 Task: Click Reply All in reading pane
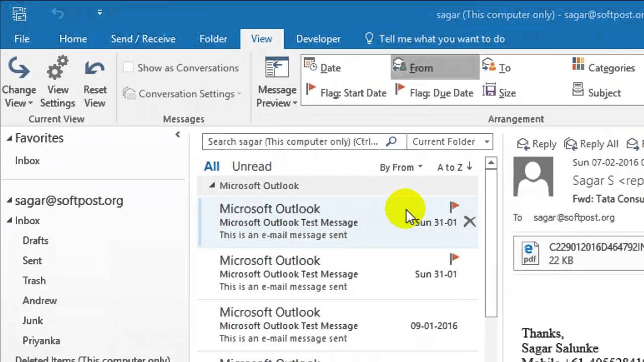coord(591,144)
